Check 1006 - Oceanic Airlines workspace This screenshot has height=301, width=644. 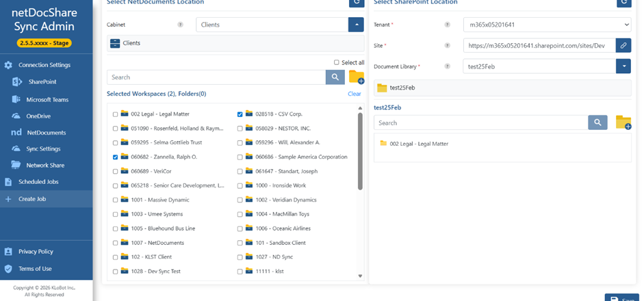[240, 228]
